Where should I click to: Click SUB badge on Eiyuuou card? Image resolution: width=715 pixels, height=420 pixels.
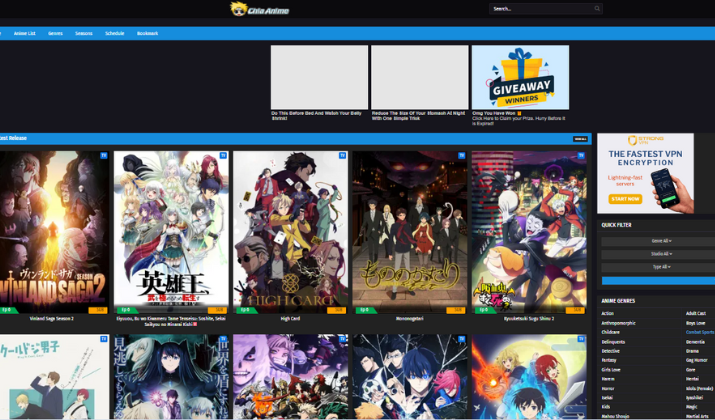pyautogui.click(x=217, y=310)
